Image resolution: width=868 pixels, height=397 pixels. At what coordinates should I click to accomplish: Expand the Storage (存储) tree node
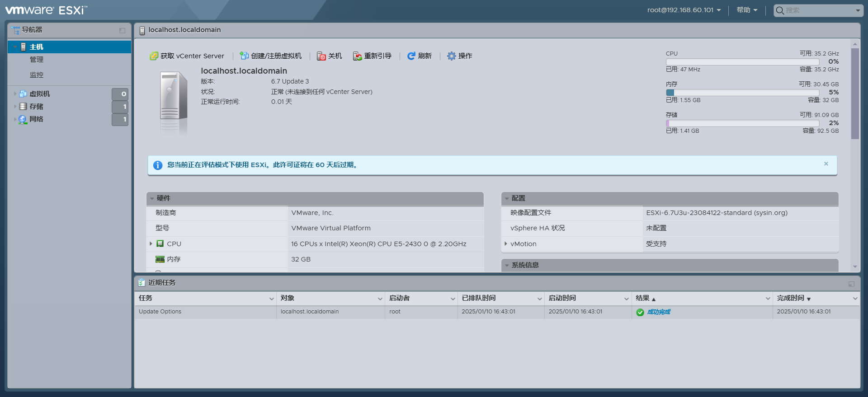pyautogui.click(x=15, y=107)
